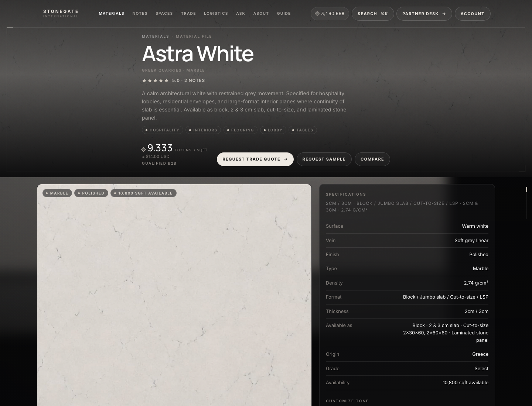Open the Spaces nav item
532x406 pixels.
pos(164,14)
